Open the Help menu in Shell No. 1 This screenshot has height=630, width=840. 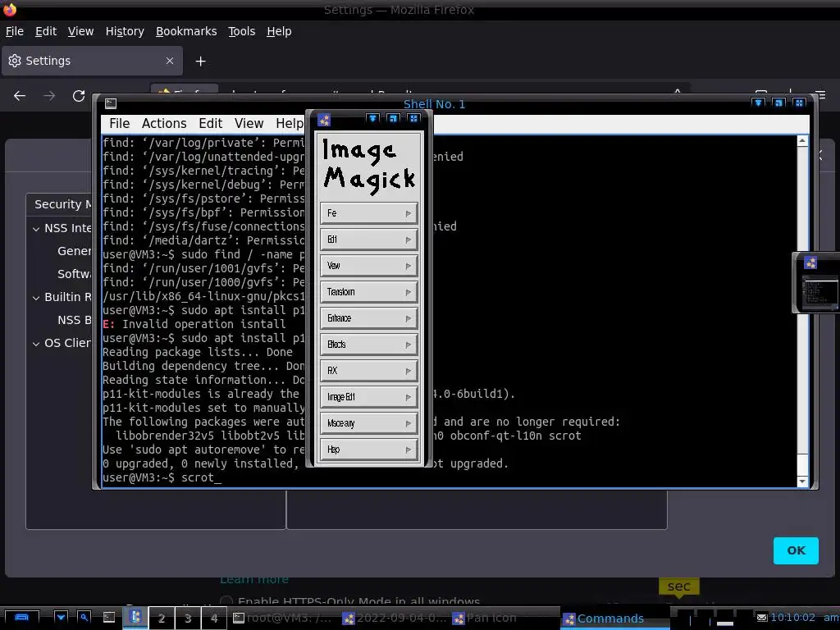pyautogui.click(x=290, y=124)
